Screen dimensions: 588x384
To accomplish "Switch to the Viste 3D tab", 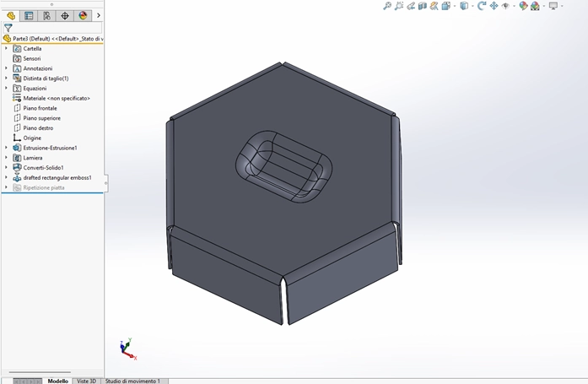I will click(86, 381).
